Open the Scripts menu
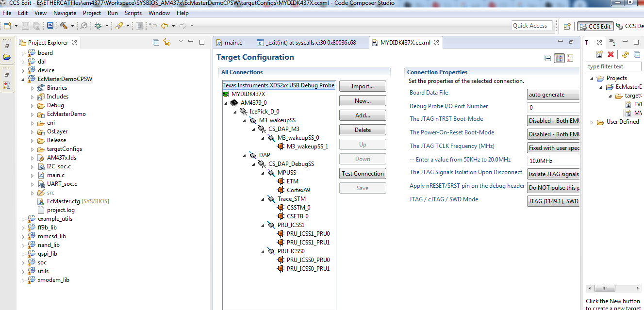644x310 pixels. pos(133,13)
